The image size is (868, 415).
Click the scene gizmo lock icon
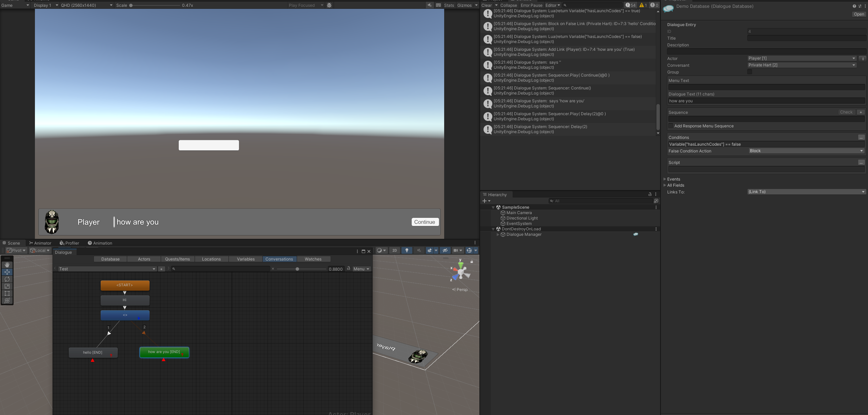pyautogui.click(x=471, y=262)
